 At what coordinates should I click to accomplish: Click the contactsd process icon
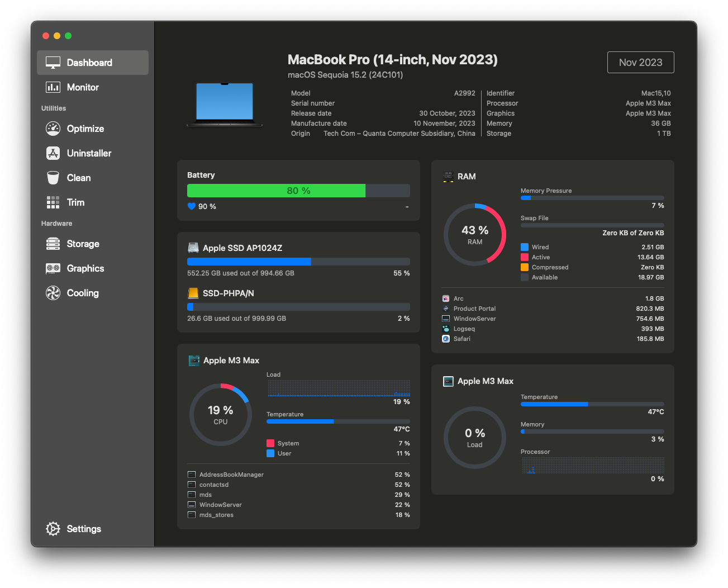pos(192,485)
